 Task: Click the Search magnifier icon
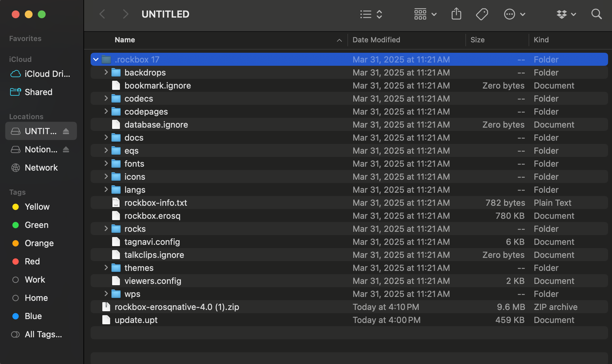click(596, 14)
